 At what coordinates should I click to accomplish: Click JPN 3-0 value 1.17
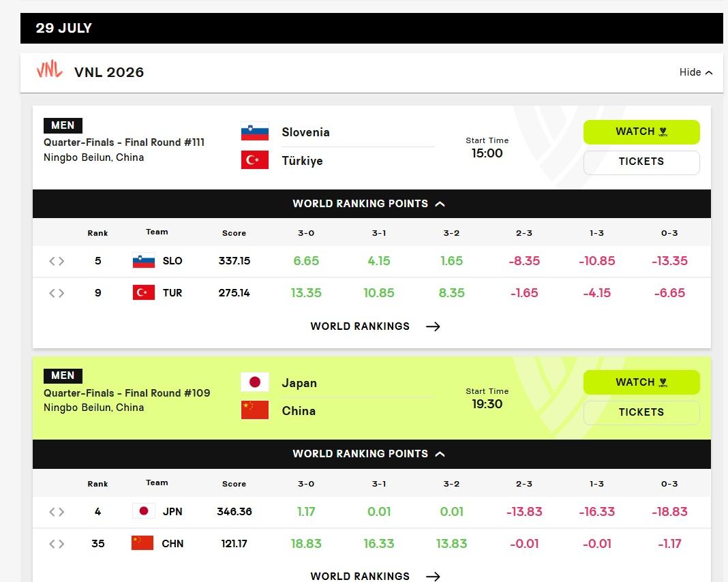[306, 511]
